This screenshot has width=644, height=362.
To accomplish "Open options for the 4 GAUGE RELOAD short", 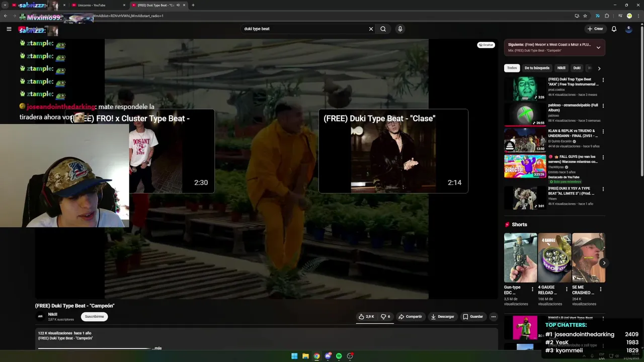I will pyautogui.click(x=567, y=289).
